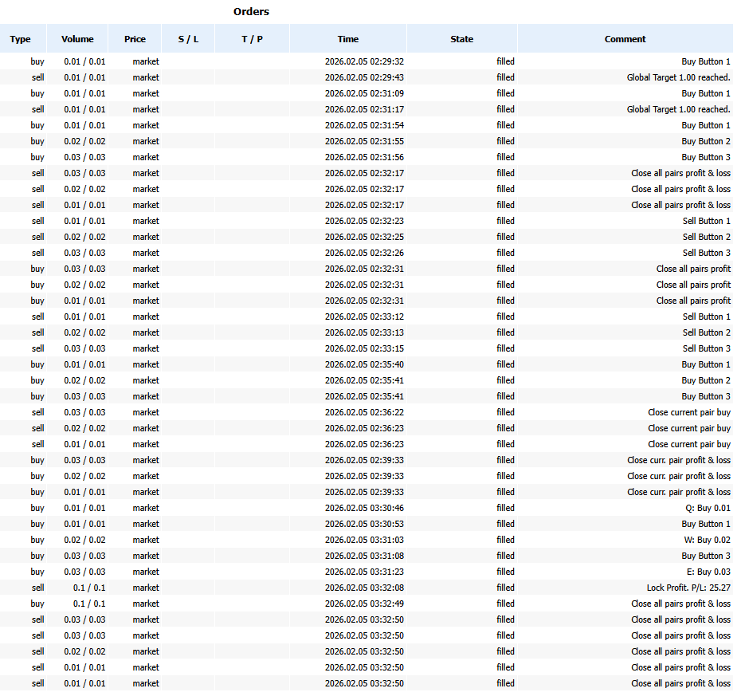Sort orders by the Time header
The image size is (745, 700).
click(x=348, y=39)
